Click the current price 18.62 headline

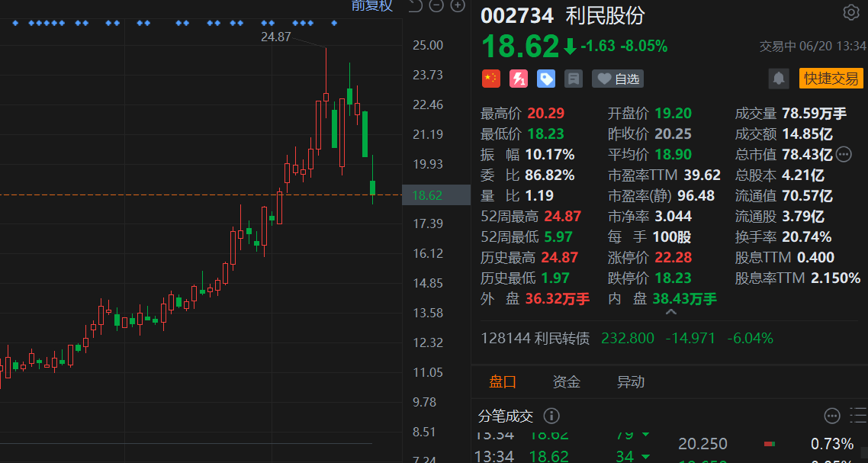[520, 46]
